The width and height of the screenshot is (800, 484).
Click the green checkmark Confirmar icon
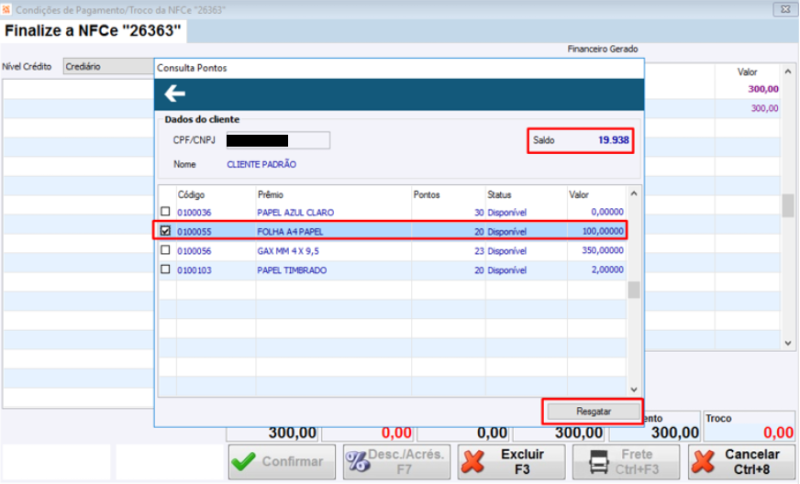[243, 462]
